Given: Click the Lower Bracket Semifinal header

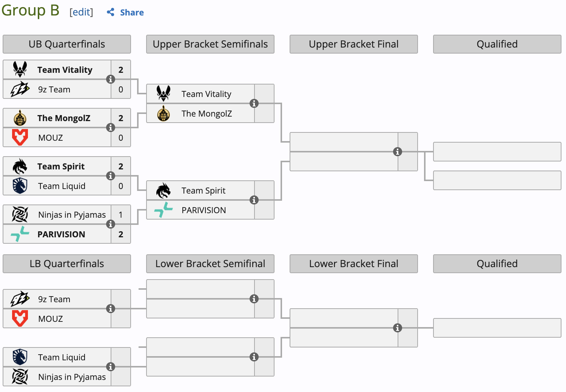Looking at the screenshot, I should (210, 264).
